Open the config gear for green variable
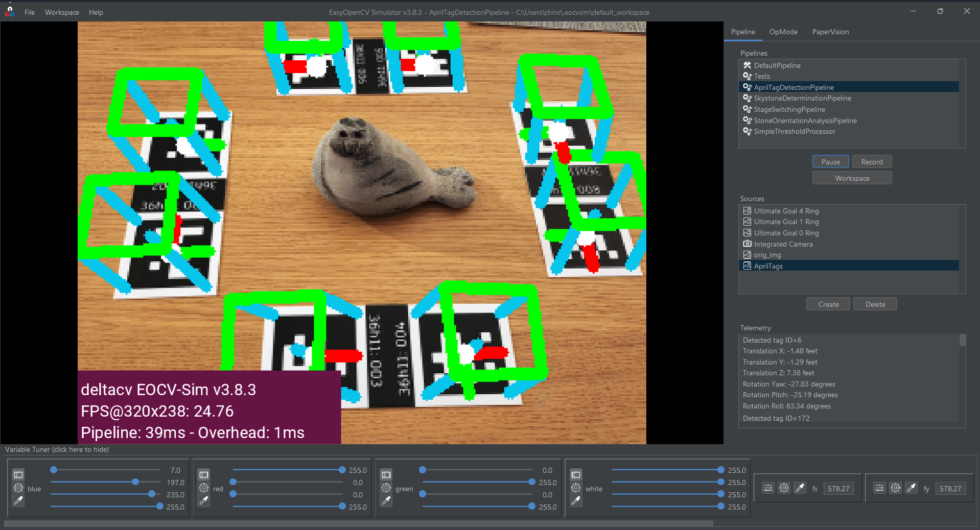Viewport: 980px width, 530px height. pyautogui.click(x=386, y=488)
